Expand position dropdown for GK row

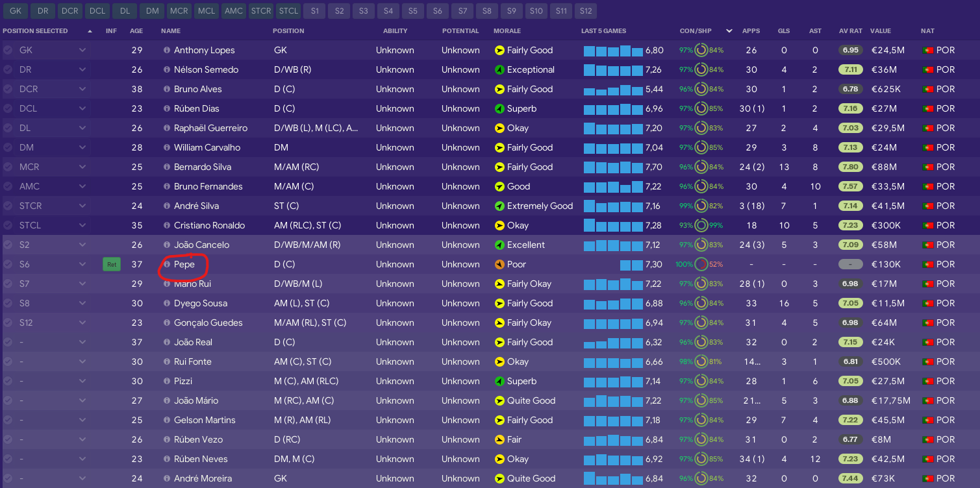pyautogui.click(x=82, y=50)
